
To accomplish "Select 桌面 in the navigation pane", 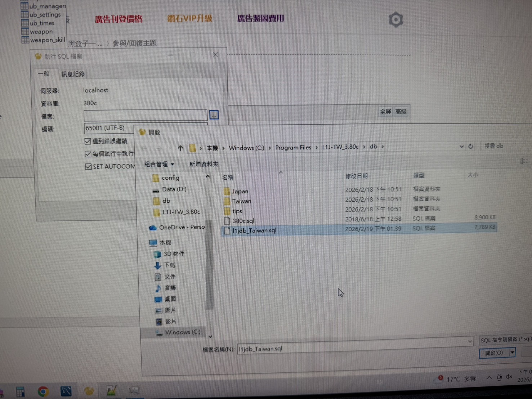I will pyautogui.click(x=165, y=299).
